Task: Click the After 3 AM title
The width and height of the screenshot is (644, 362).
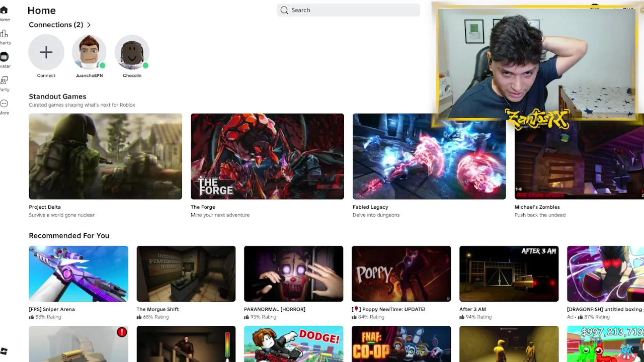Action: click(x=472, y=309)
